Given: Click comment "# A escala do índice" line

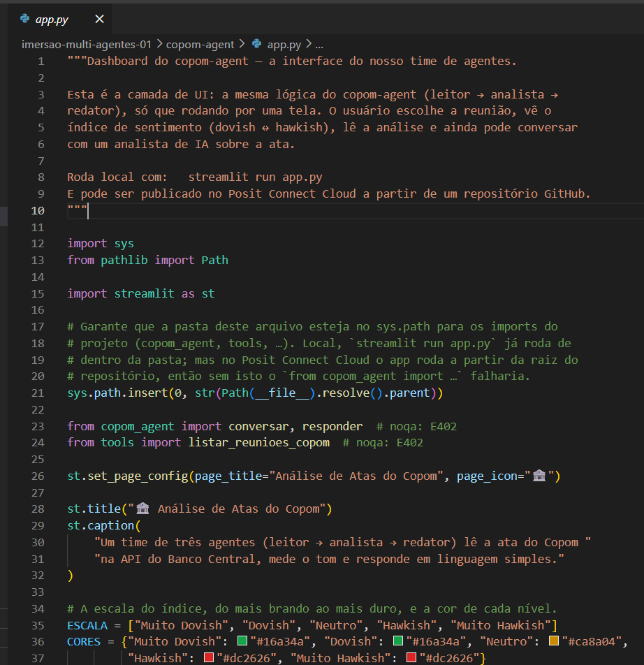Looking at the screenshot, I should coord(312,609).
